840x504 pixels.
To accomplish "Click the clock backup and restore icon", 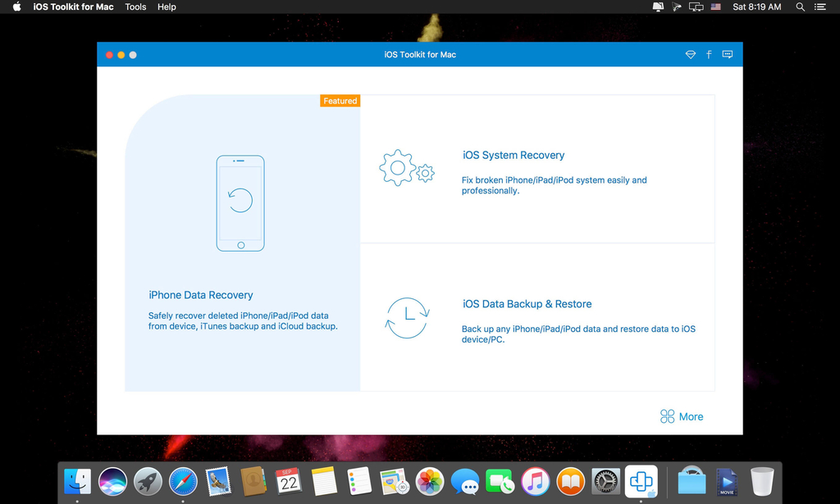I will point(407,318).
